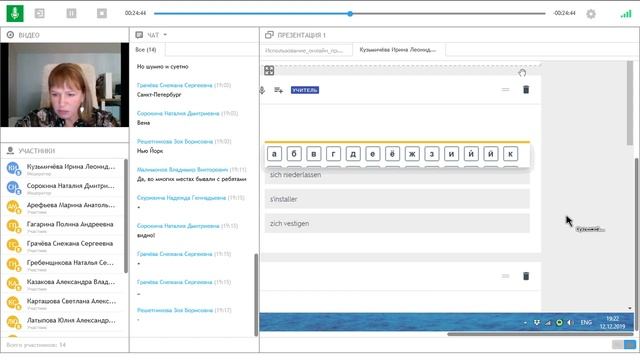Click the grid view icon in presentation
Screen dimensions: 640x360
269,71
